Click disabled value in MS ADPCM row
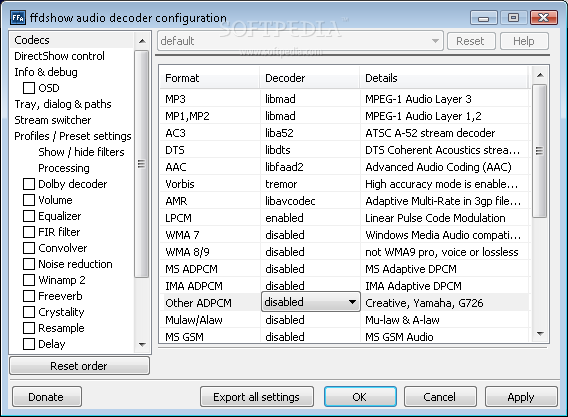This screenshot has width=568, height=417. point(285,269)
